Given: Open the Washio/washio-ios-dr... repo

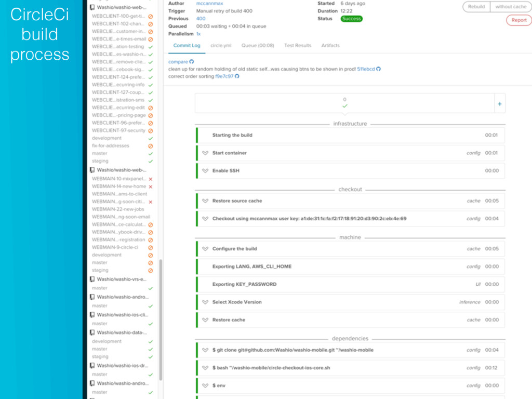Looking at the screenshot, I should coord(123,365).
